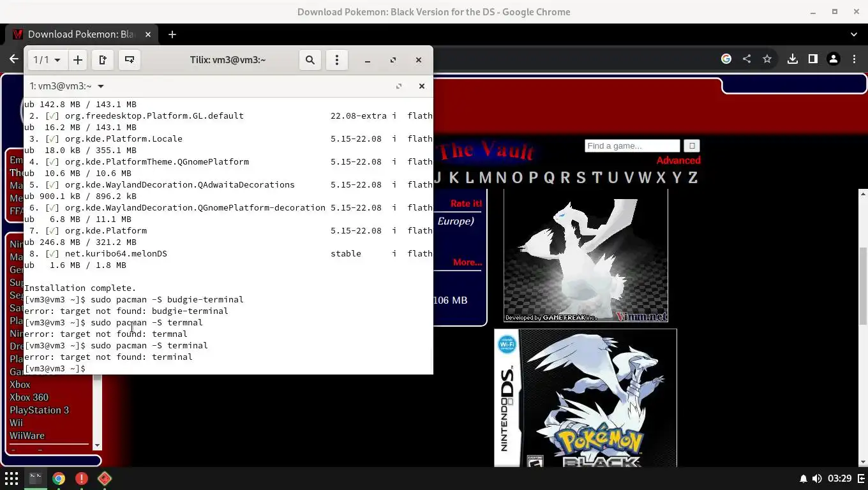
Task: Open Chrome downloads icon
Action: 793,59
